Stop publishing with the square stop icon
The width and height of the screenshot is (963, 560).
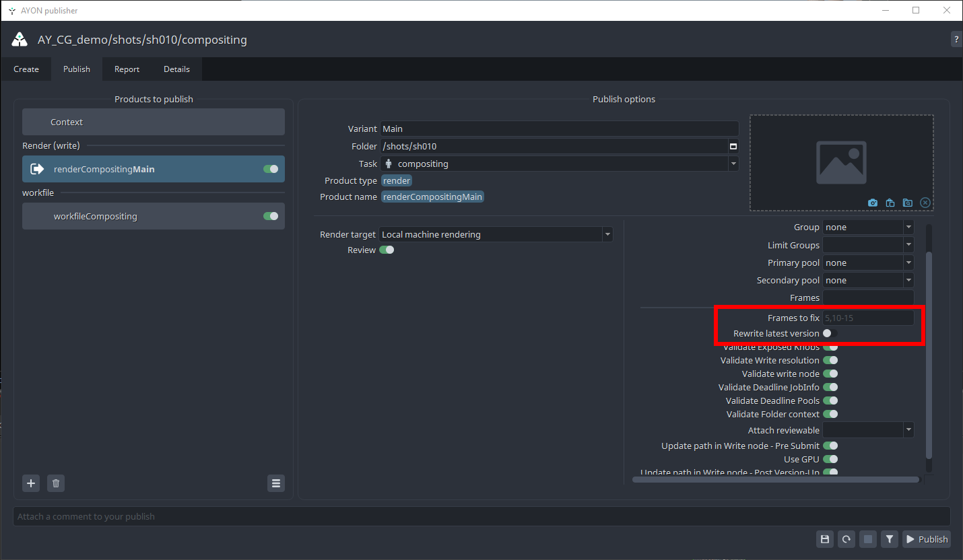[868, 538]
